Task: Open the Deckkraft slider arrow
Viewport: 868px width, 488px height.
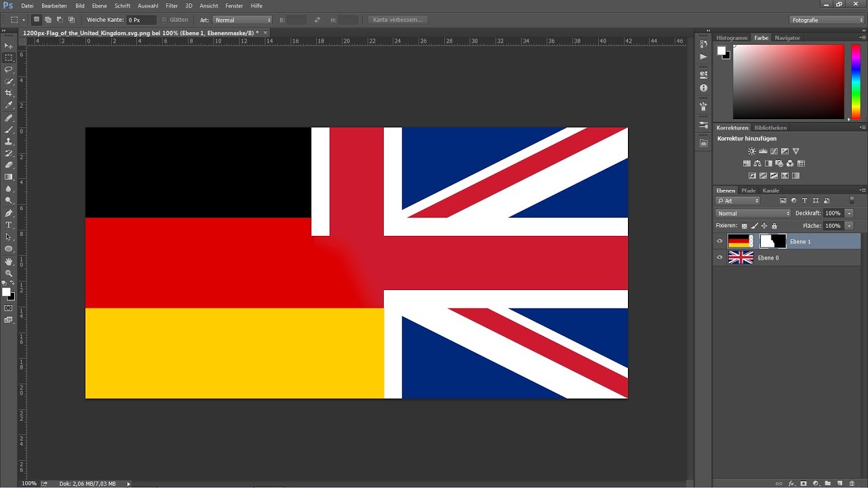Action: 849,213
